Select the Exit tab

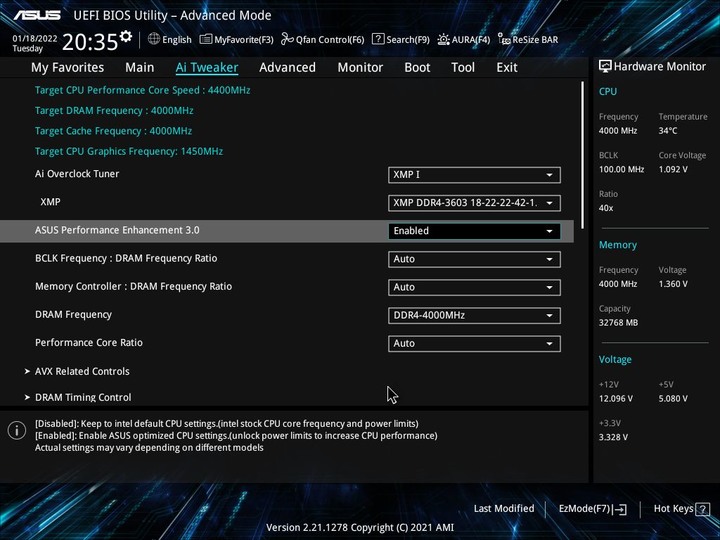click(507, 68)
